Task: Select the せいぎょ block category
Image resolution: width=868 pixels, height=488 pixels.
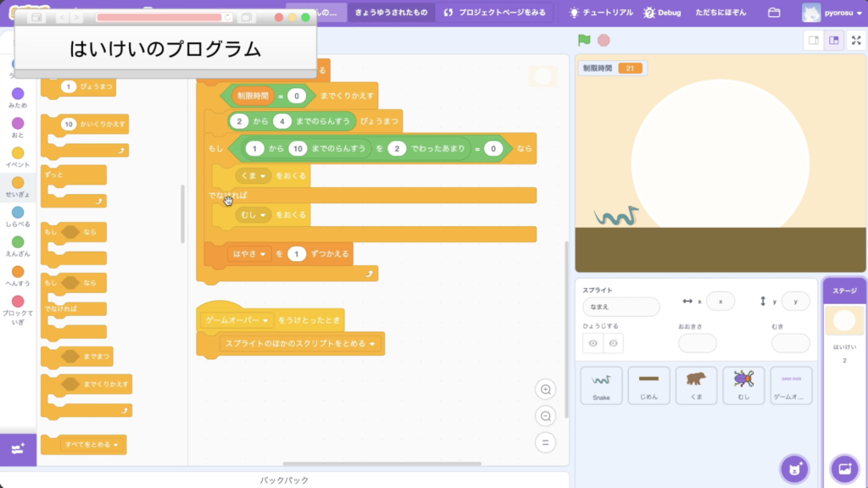Action: (x=18, y=188)
